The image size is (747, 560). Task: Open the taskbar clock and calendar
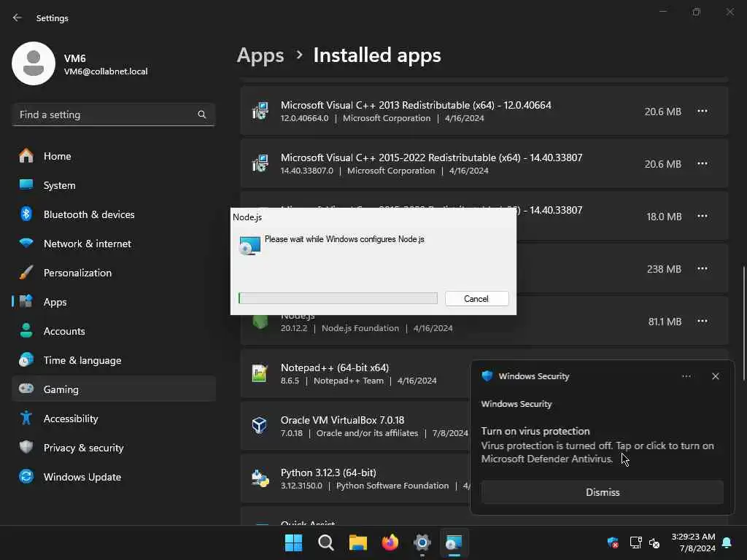[x=693, y=542]
